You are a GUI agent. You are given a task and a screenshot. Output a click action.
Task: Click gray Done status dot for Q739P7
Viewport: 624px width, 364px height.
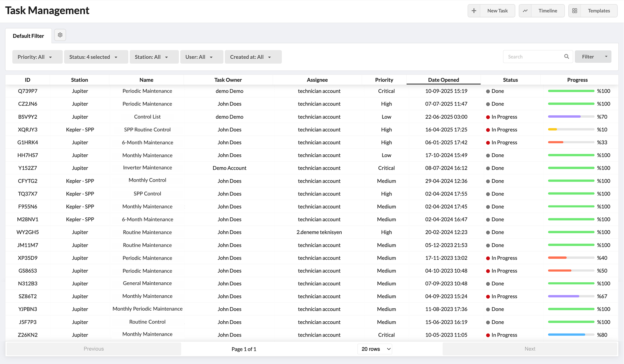tap(488, 91)
